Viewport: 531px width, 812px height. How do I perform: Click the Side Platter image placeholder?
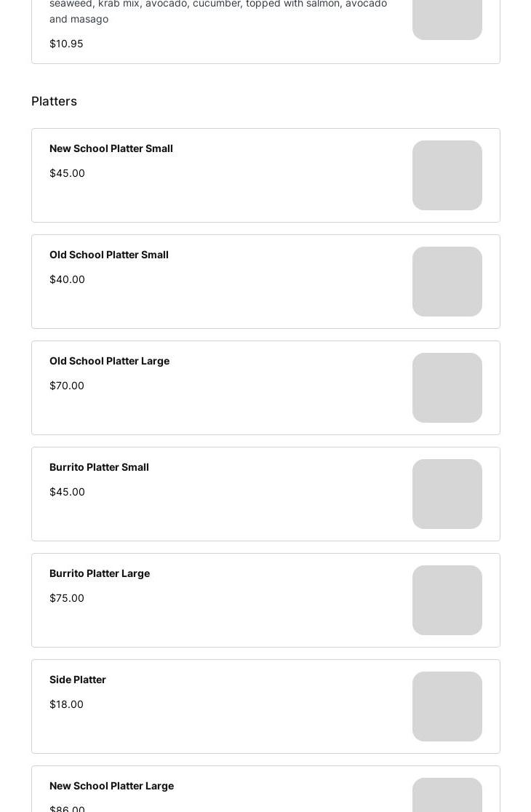click(x=447, y=706)
